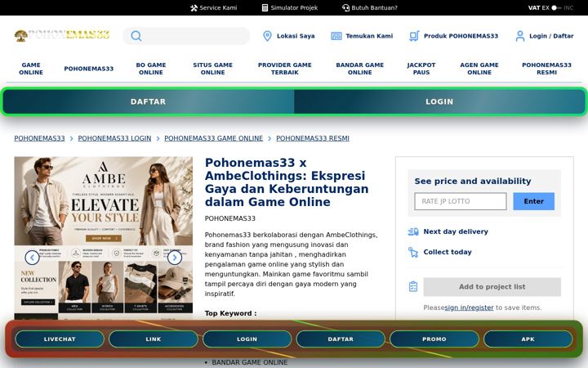The image size is (588, 368).
Task: Open POHONEMAS33 RESMI breadcrumb link
Action: pyautogui.click(x=312, y=138)
